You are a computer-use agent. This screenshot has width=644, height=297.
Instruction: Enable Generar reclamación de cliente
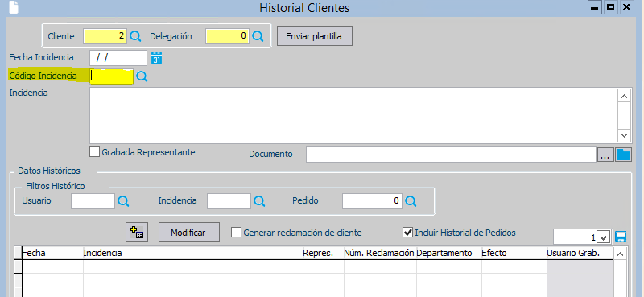236,233
